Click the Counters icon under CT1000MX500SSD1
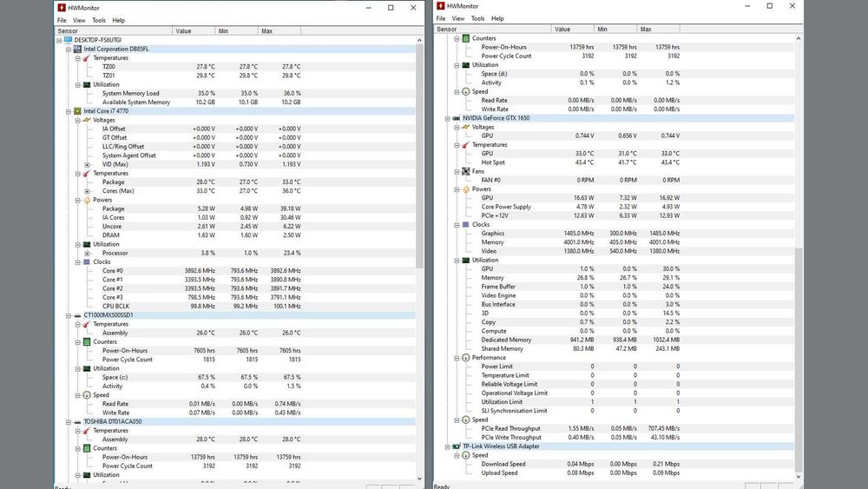 87,341
